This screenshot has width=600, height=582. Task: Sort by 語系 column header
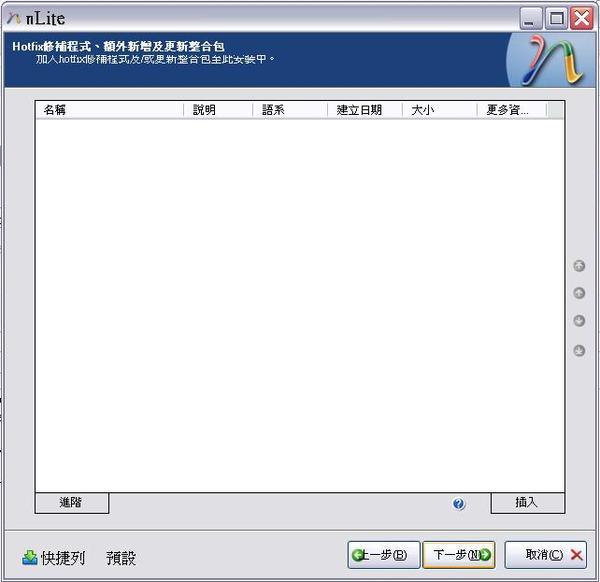290,110
